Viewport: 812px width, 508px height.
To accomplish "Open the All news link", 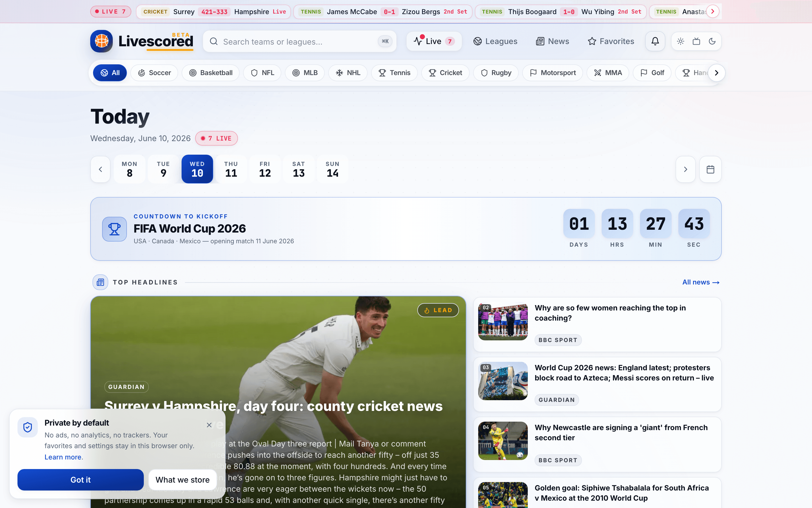I will click(x=701, y=282).
